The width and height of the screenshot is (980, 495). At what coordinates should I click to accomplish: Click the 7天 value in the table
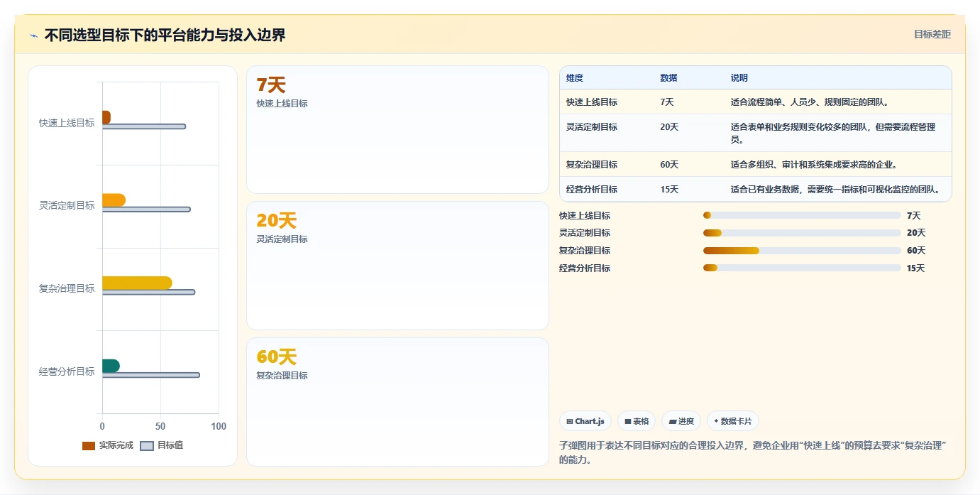667,102
